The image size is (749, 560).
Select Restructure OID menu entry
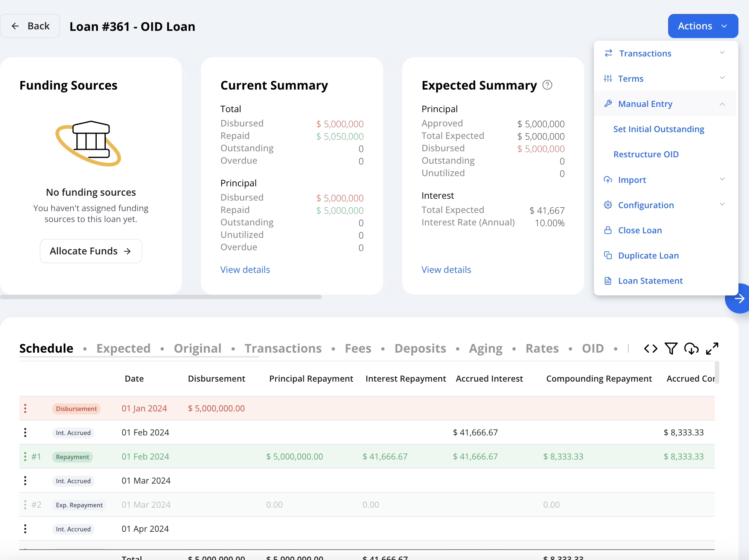click(x=646, y=154)
